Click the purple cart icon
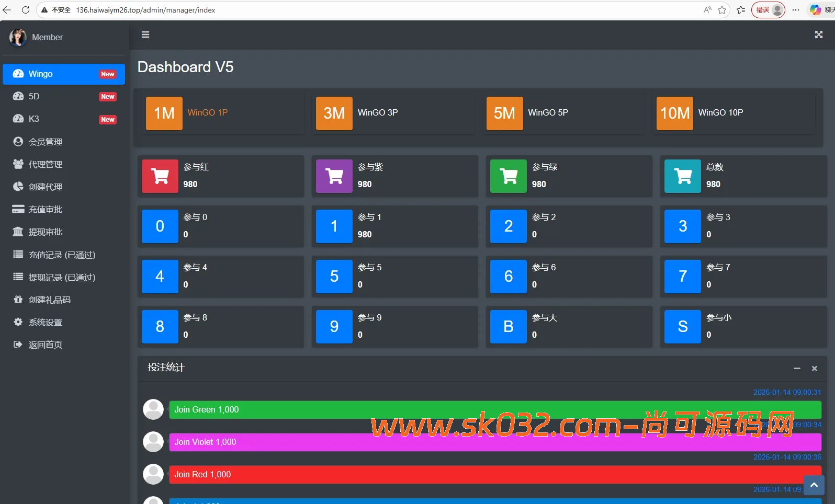The image size is (835, 504). 334,176
